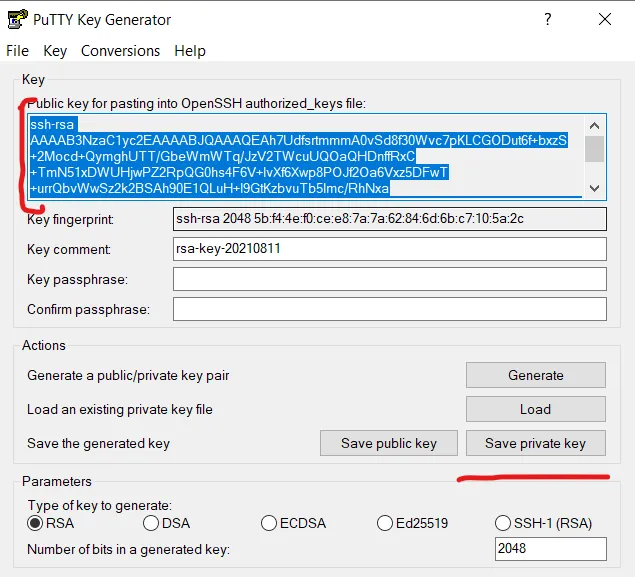Click 'Generate a public/private key pair' text
The height and width of the screenshot is (577, 635).
pos(128,375)
